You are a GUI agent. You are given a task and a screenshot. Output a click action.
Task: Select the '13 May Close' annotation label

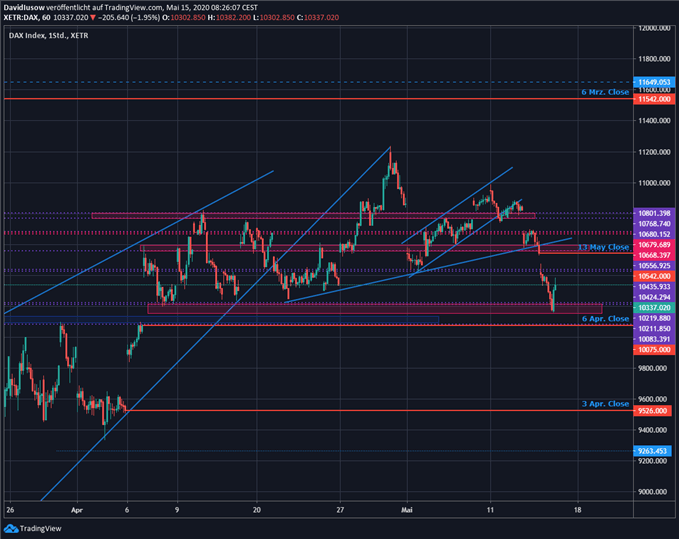click(604, 247)
